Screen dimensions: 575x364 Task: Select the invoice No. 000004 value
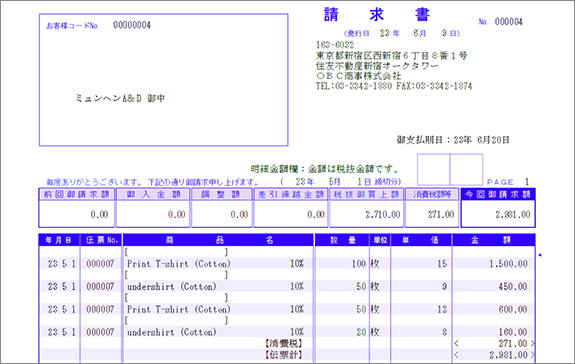click(x=508, y=22)
